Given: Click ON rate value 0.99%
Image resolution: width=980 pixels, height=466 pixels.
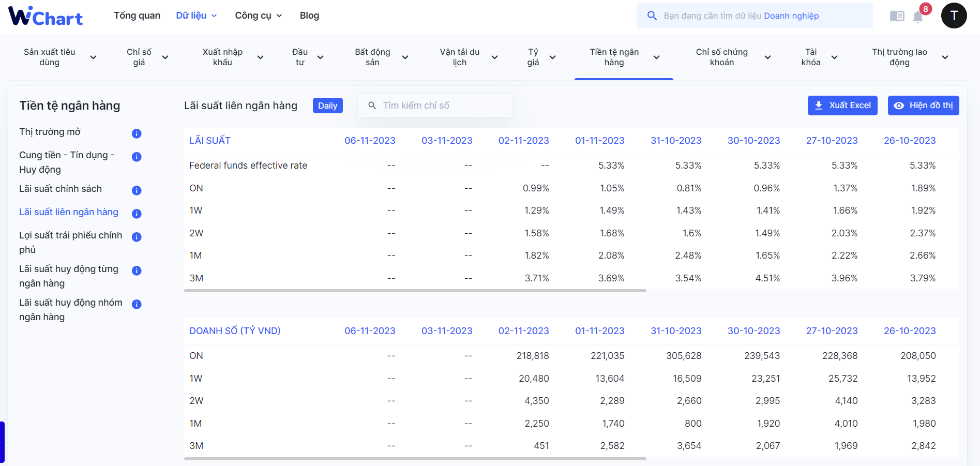Looking at the screenshot, I should (x=536, y=188).
